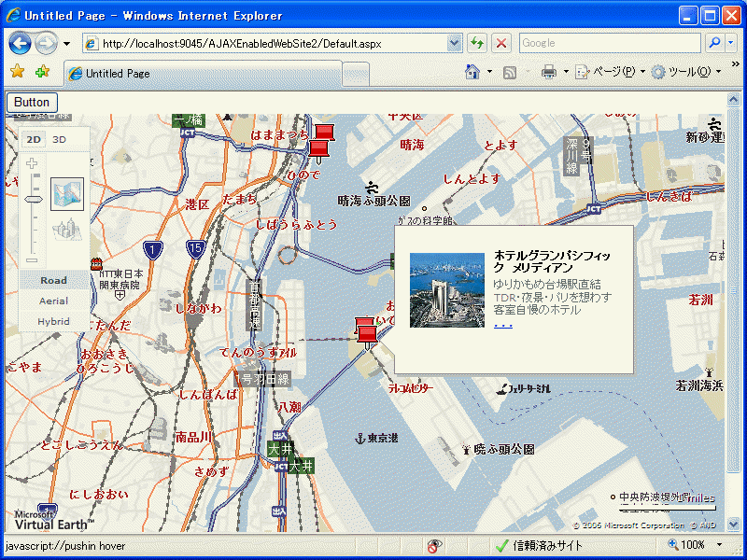Open the ページ(P) menu

[x=610, y=72]
